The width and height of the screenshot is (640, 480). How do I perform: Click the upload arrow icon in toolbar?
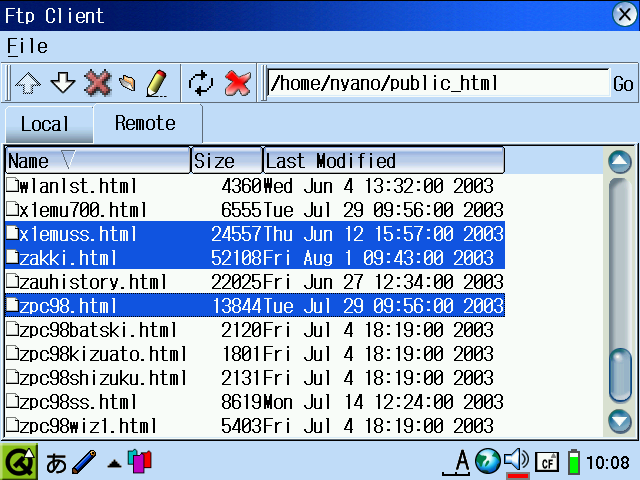[29, 83]
